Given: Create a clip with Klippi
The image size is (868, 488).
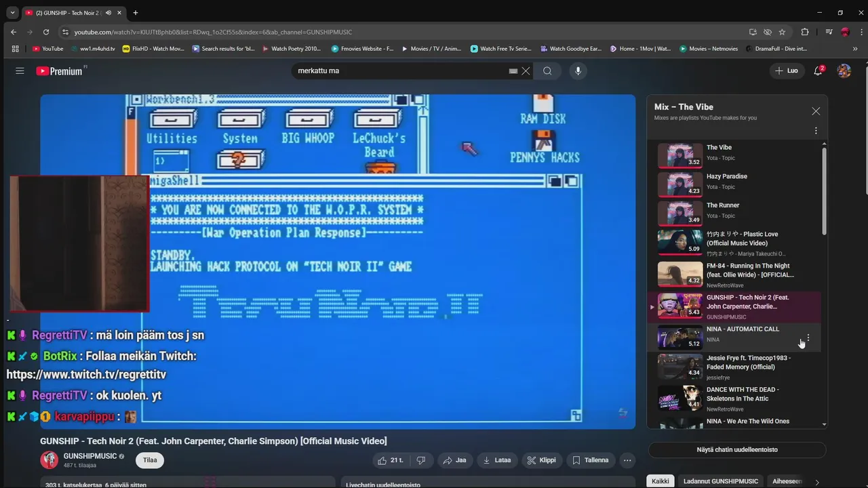Looking at the screenshot, I should 542,460.
